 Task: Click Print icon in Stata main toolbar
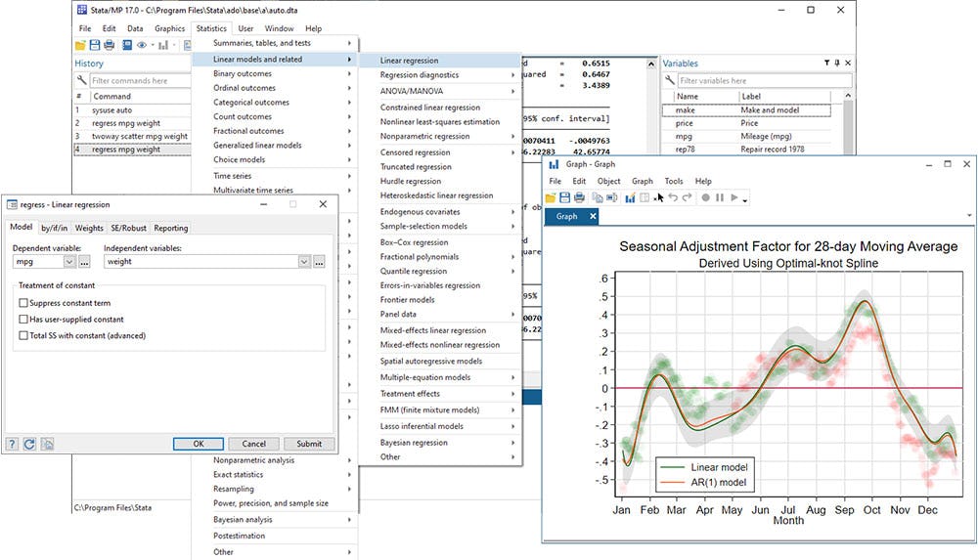click(x=110, y=45)
